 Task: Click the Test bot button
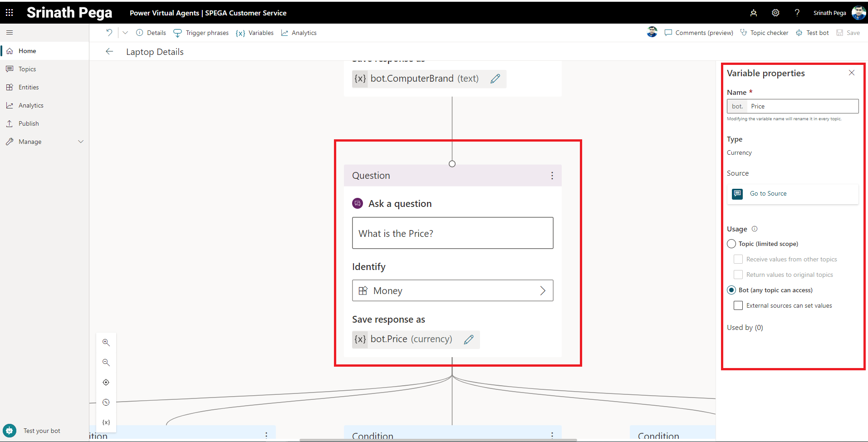[813, 33]
